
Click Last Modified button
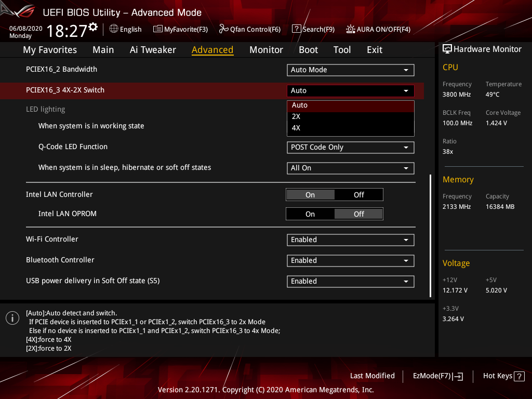(x=372, y=376)
